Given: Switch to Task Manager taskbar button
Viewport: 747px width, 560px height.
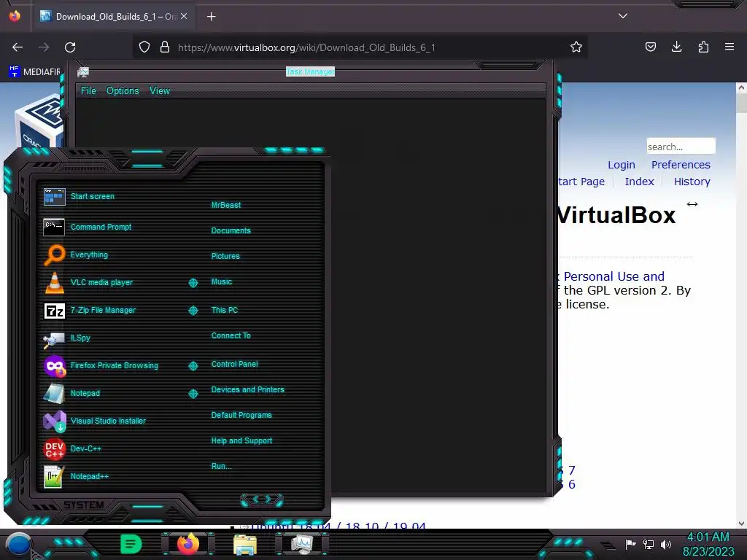Looking at the screenshot, I should (302, 544).
